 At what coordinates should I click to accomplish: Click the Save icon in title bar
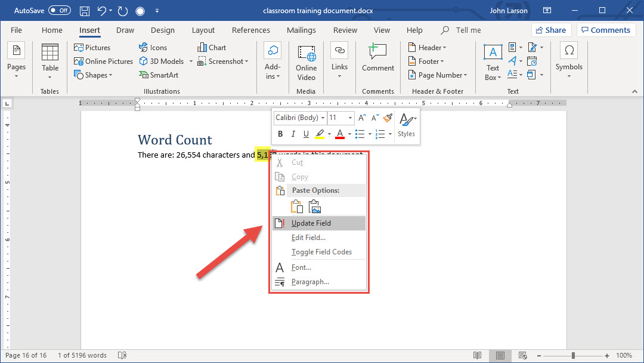(85, 11)
